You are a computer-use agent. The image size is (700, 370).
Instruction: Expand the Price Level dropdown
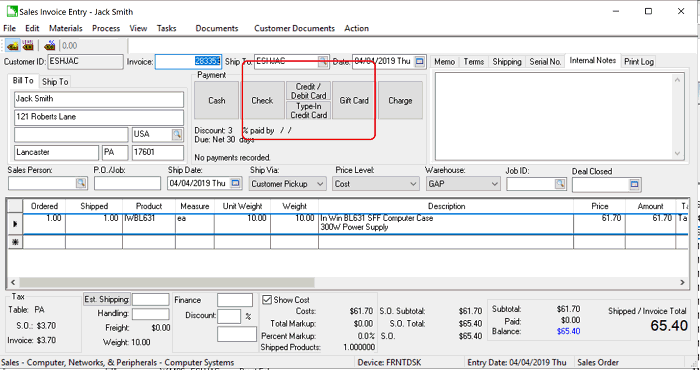pos(413,184)
